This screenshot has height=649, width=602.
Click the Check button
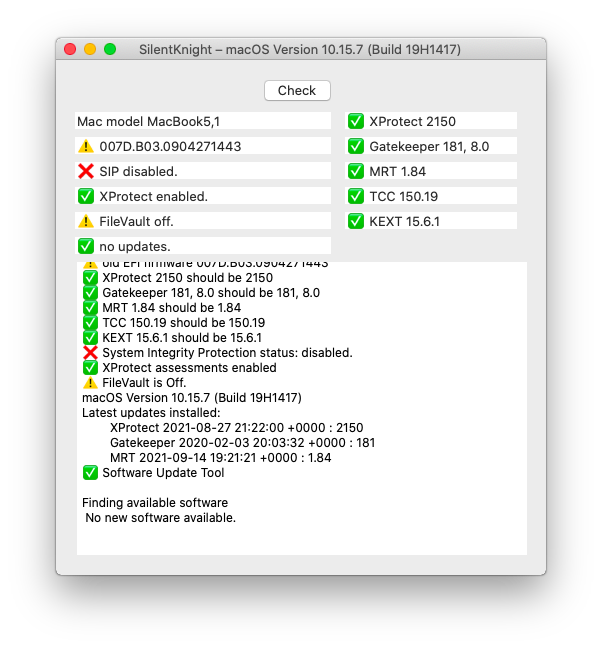coord(297,90)
